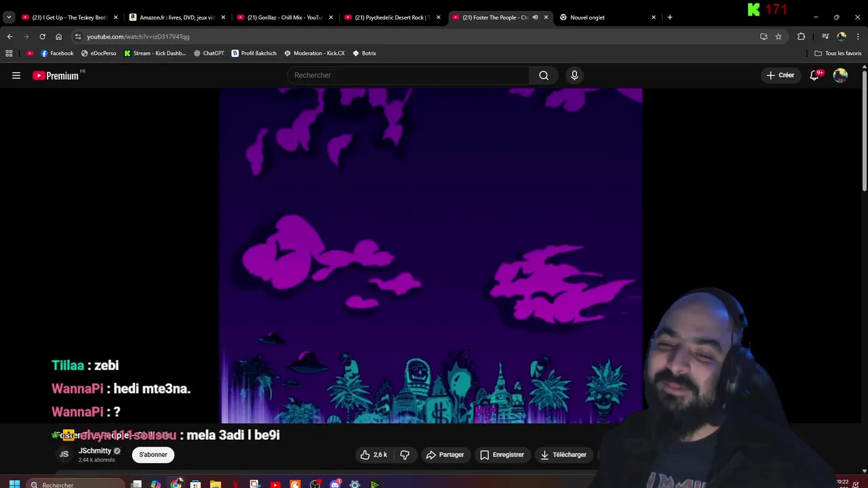The height and width of the screenshot is (488, 868).
Task: Download the video with Télécharger
Action: pyautogui.click(x=564, y=455)
